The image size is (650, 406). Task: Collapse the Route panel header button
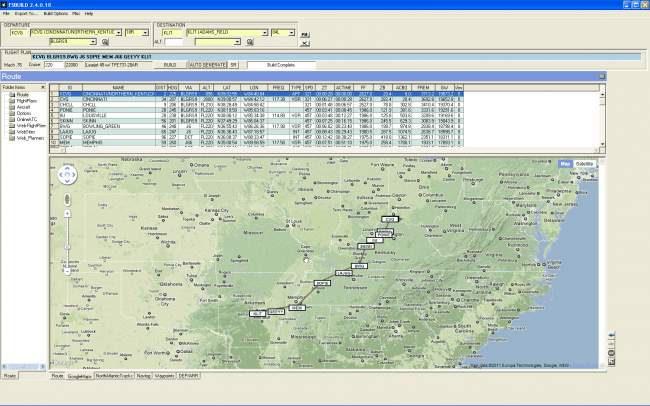(601, 76)
